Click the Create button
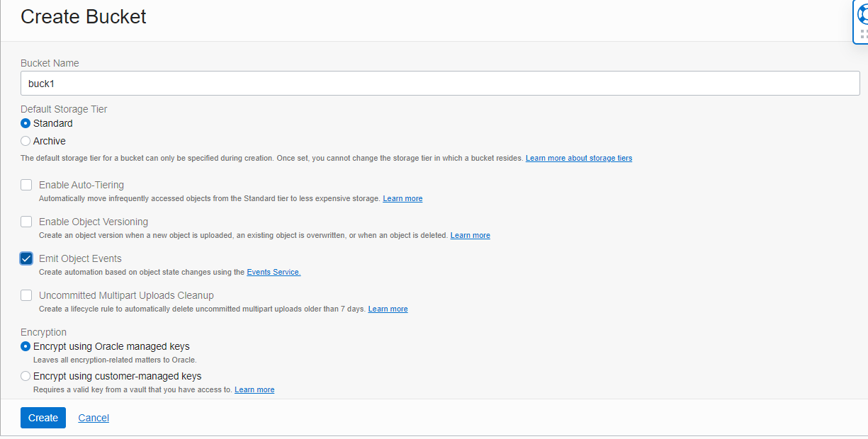This screenshot has width=868, height=439. 43,417
